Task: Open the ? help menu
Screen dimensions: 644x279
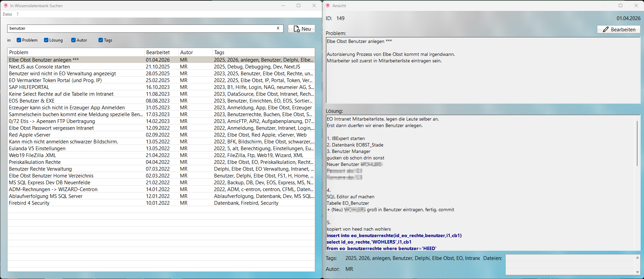Action: click(x=17, y=14)
